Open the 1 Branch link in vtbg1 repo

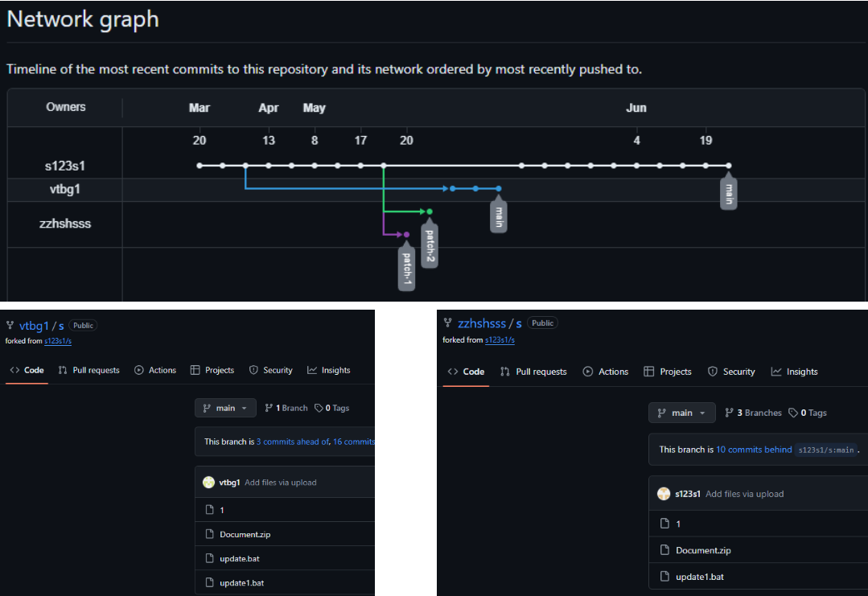(x=286, y=408)
